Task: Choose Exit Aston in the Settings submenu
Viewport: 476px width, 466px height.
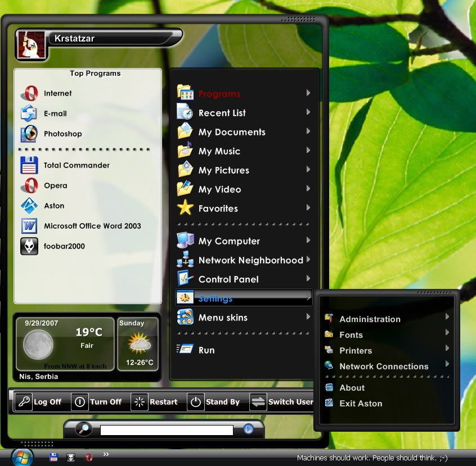Action: click(387, 403)
